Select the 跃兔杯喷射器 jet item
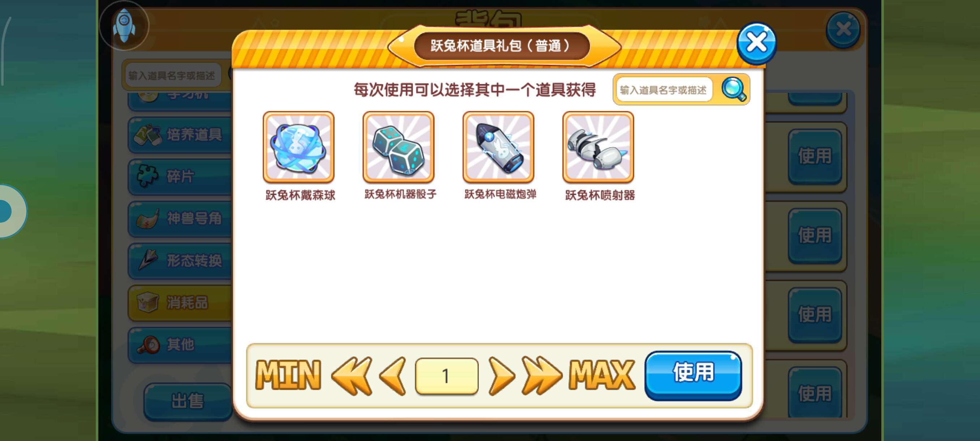The height and width of the screenshot is (441, 980). coord(598,147)
